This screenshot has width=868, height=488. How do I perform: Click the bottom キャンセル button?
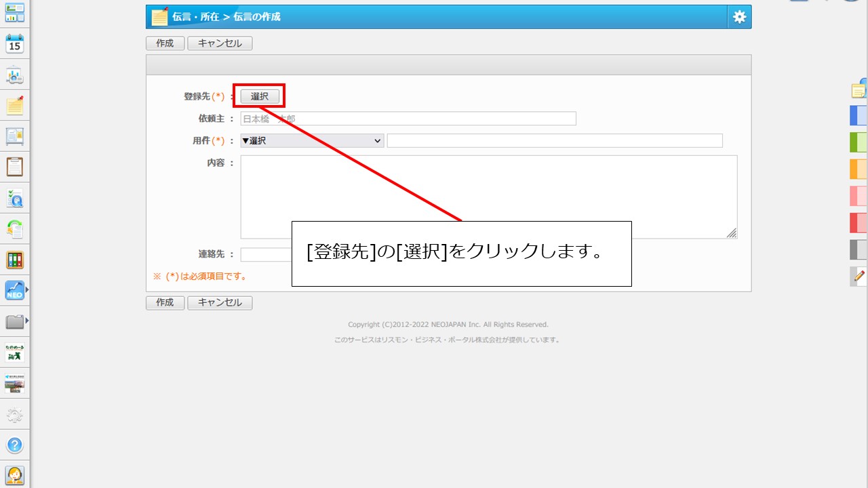[x=220, y=303]
